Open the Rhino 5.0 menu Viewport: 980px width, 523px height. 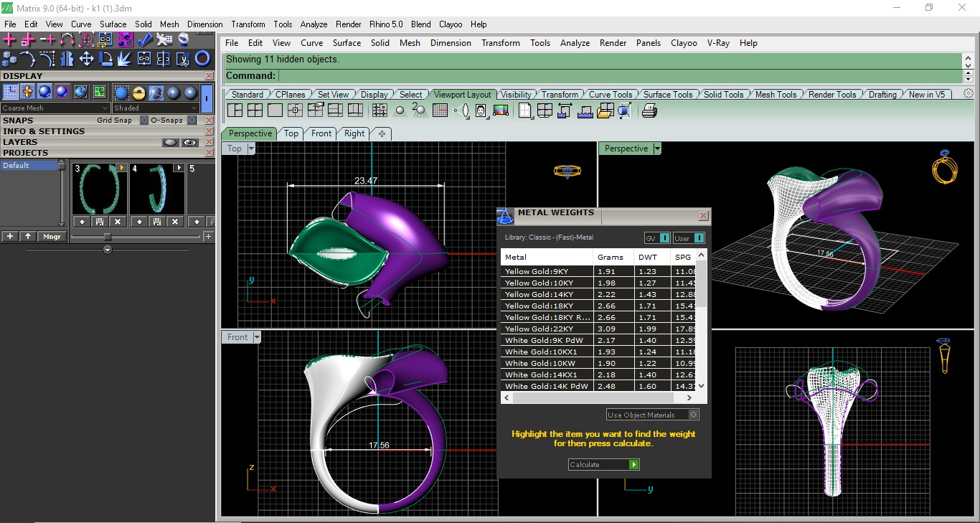(x=387, y=24)
